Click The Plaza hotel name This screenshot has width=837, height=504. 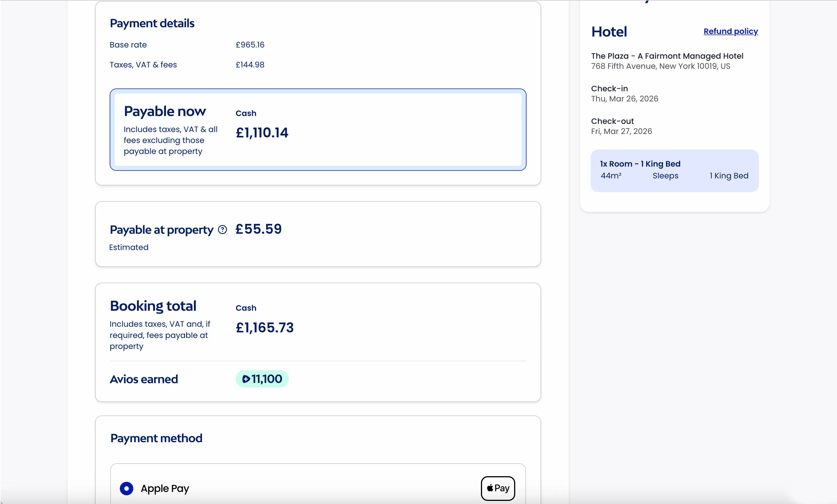tap(667, 56)
